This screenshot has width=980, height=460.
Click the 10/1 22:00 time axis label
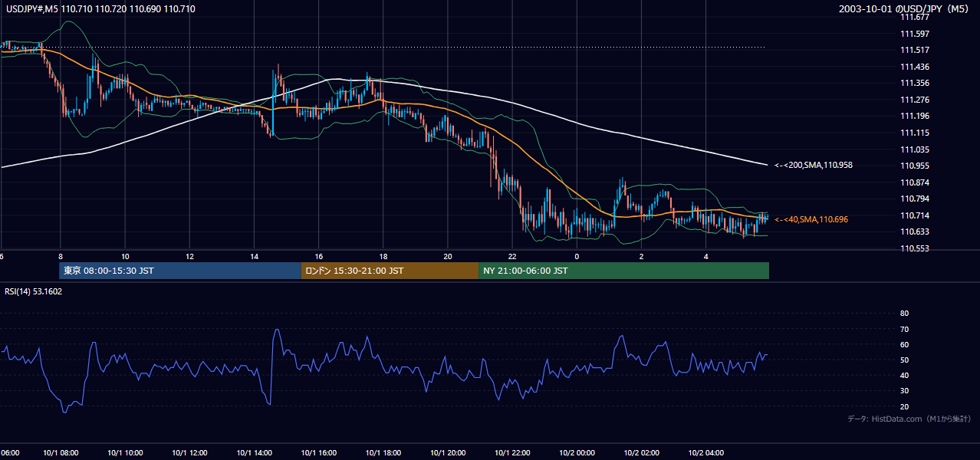tap(512, 452)
